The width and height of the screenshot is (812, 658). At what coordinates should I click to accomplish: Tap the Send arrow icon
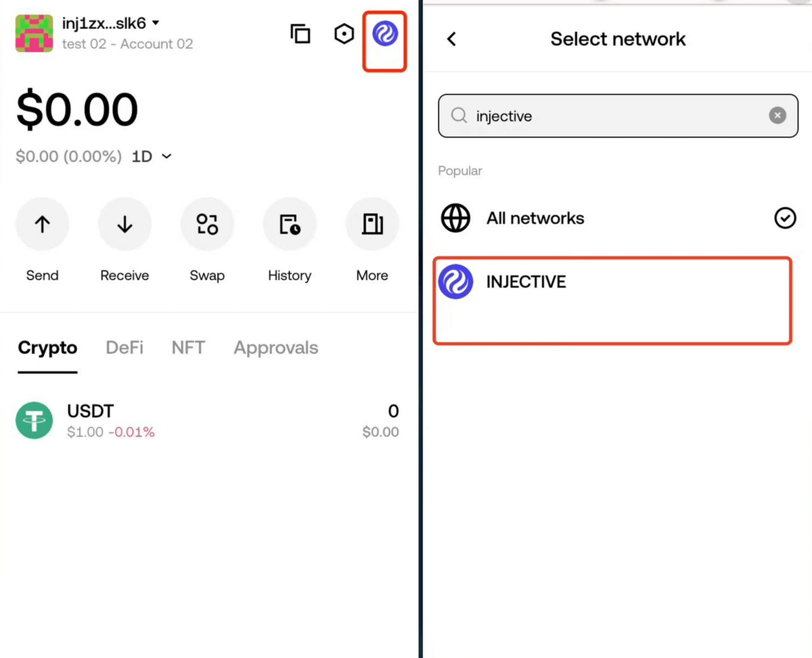point(42,225)
